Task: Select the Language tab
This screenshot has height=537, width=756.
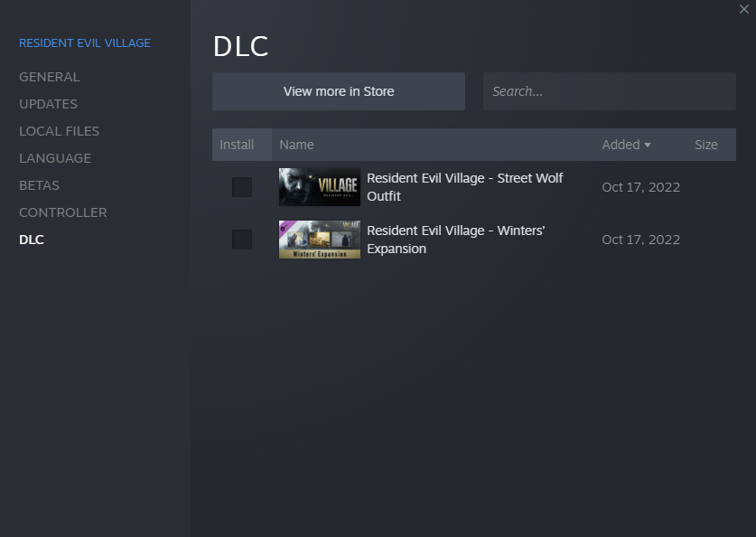Action: tap(55, 158)
